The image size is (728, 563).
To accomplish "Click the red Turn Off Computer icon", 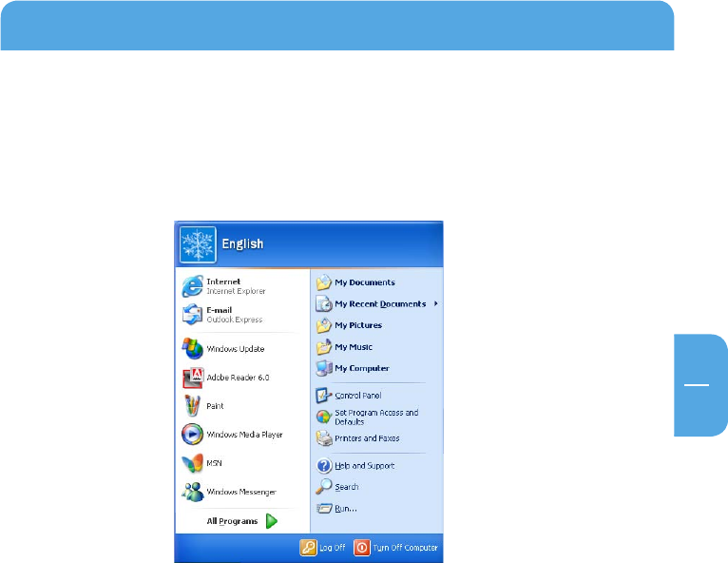I will click(x=362, y=548).
